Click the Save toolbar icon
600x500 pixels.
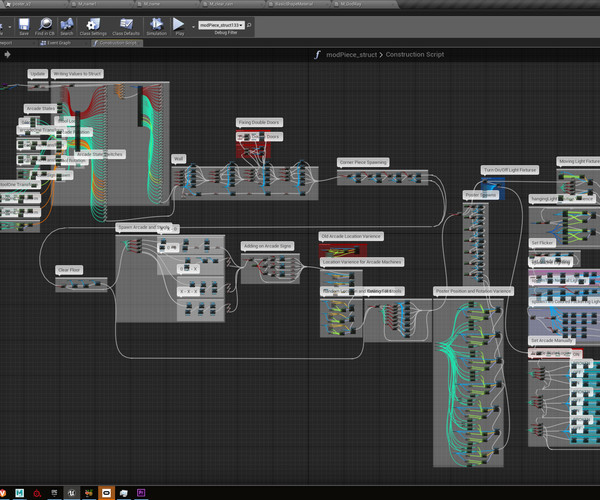23,24
